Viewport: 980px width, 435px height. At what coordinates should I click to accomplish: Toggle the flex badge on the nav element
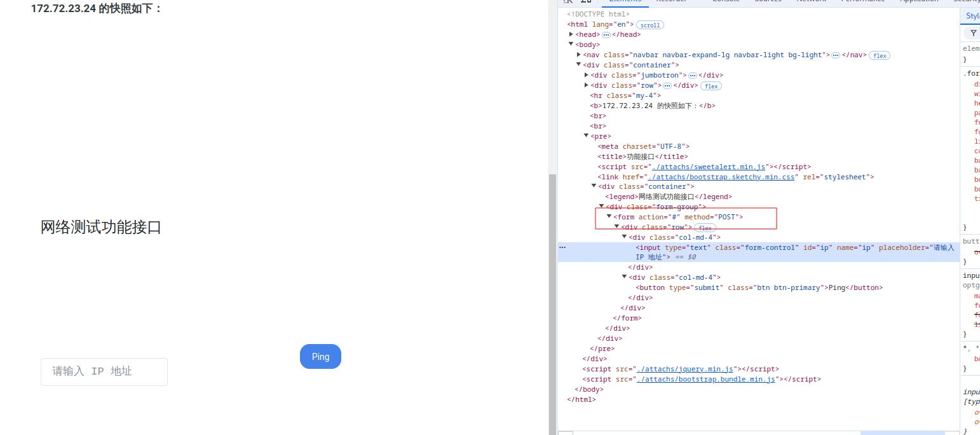point(880,55)
